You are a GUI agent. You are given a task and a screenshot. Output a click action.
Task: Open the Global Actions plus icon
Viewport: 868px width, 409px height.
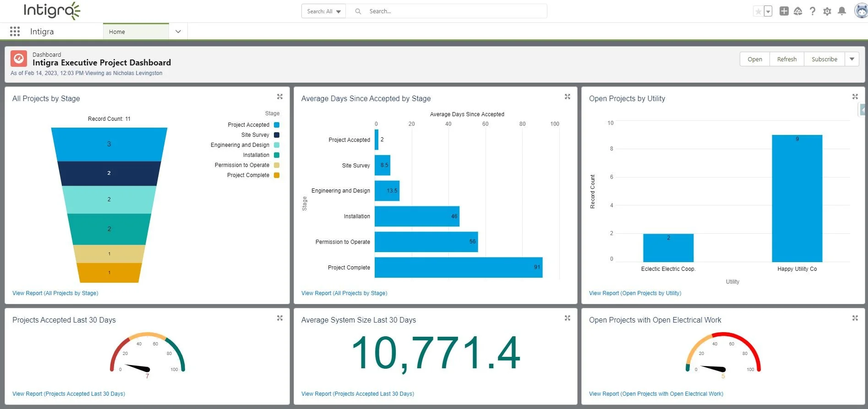(x=784, y=11)
